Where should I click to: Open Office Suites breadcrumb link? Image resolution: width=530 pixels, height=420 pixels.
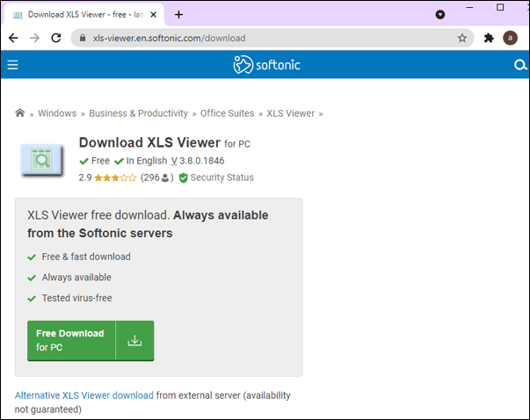pyautogui.click(x=227, y=113)
